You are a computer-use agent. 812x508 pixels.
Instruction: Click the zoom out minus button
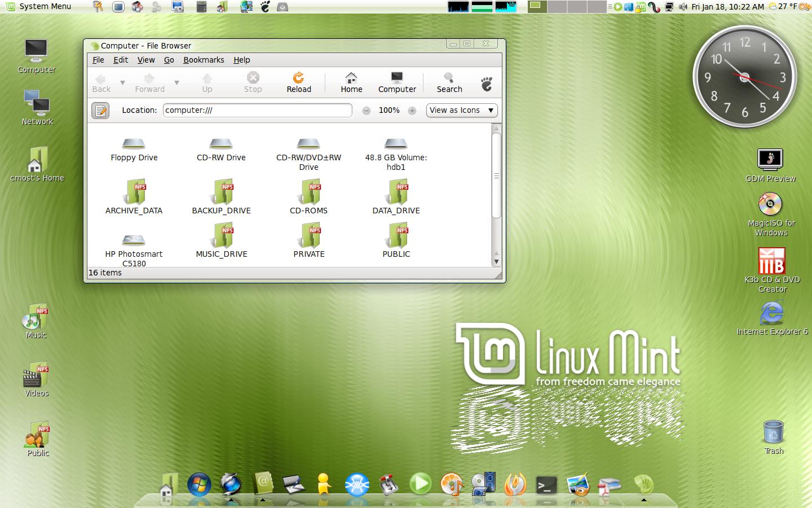click(367, 111)
